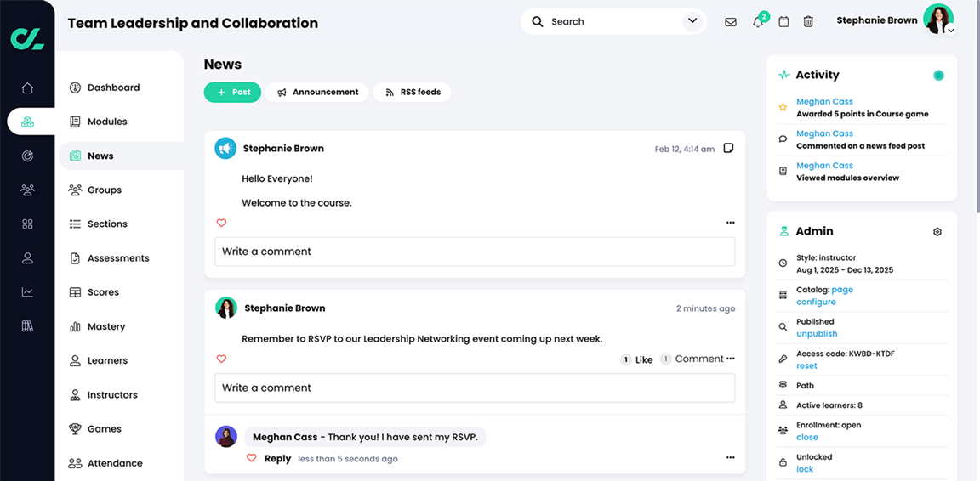Click the unpublish link
Viewport: 980px width, 481px height.
817,334
